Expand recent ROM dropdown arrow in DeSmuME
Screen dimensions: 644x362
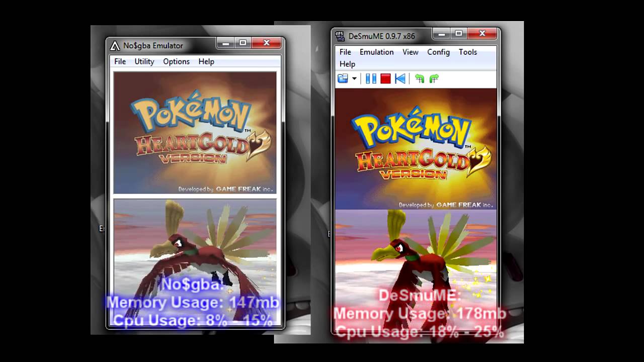click(354, 78)
